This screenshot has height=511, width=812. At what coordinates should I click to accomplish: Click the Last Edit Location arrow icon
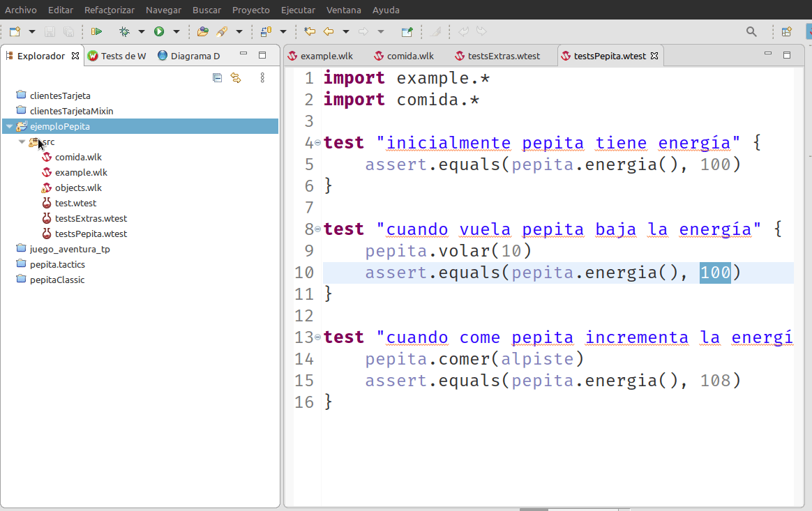(310, 31)
